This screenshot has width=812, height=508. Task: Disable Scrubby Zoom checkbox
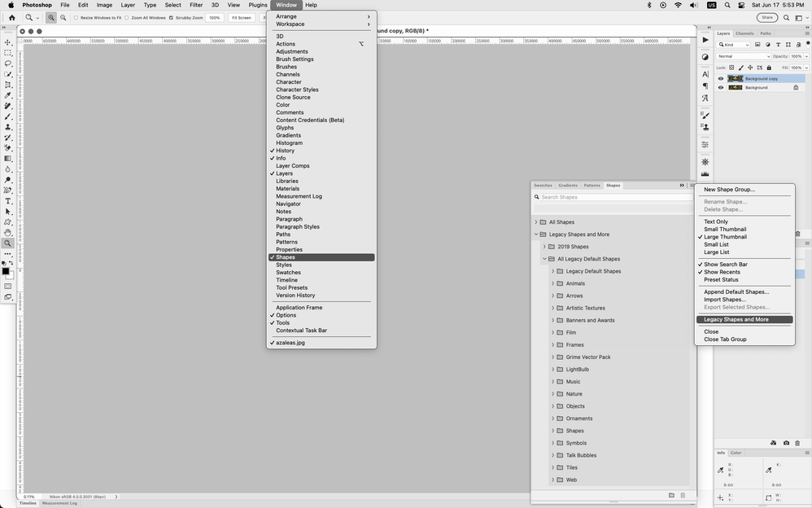click(171, 18)
